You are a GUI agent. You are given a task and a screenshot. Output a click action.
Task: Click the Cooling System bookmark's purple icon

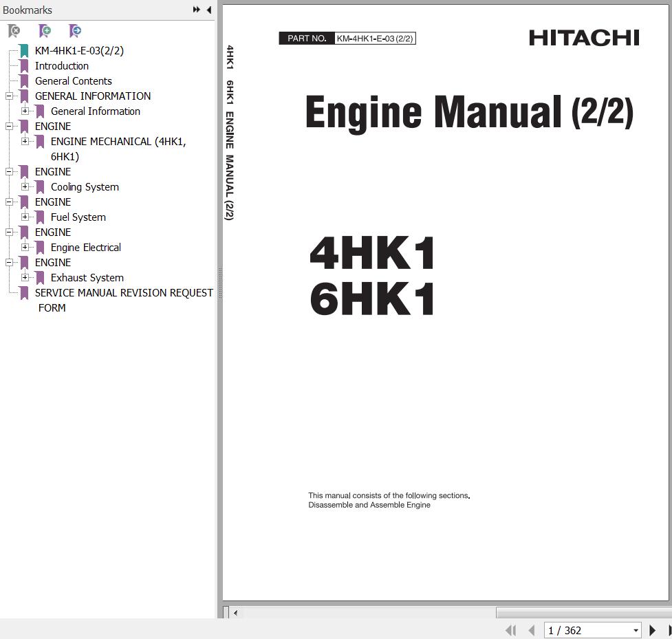coord(40,187)
